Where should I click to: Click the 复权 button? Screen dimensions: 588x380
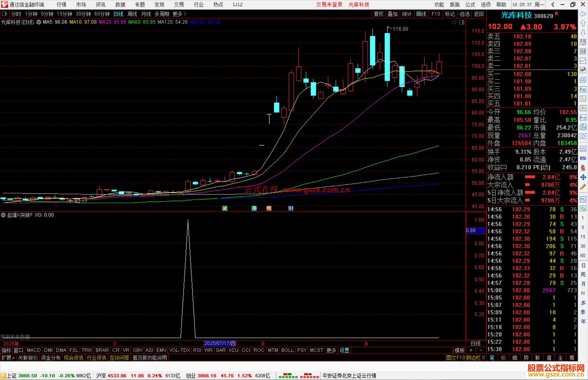click(x=379, y=14)
